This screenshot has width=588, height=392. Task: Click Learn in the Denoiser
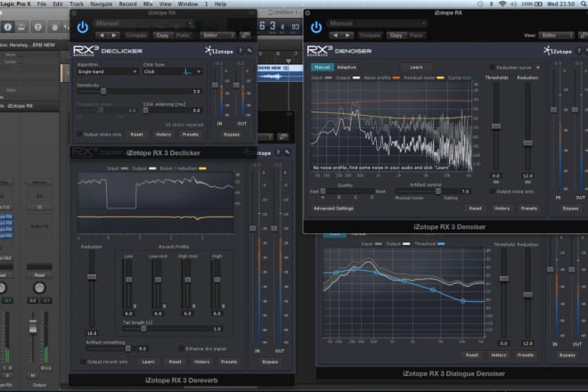pos(416,67)
